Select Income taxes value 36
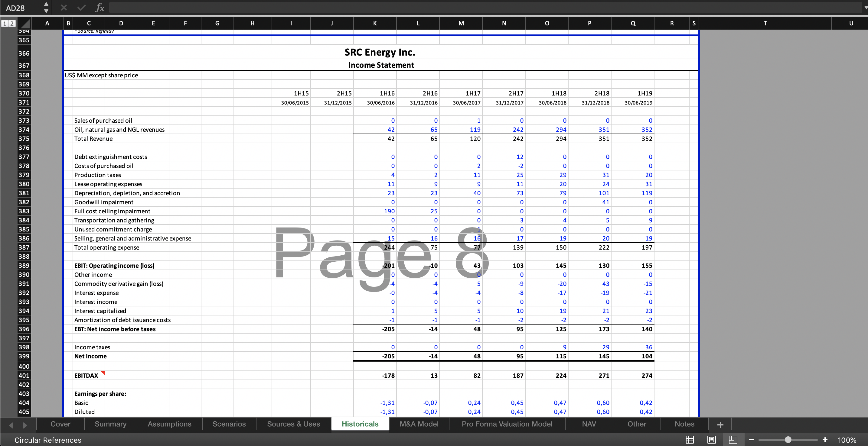The width and height of the screenshot is (868, 446). [632, 347]
